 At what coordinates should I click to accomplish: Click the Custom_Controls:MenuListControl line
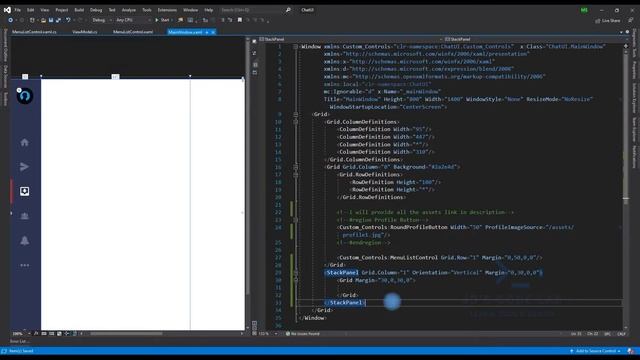pyautogui.click(x=440, y=258)
